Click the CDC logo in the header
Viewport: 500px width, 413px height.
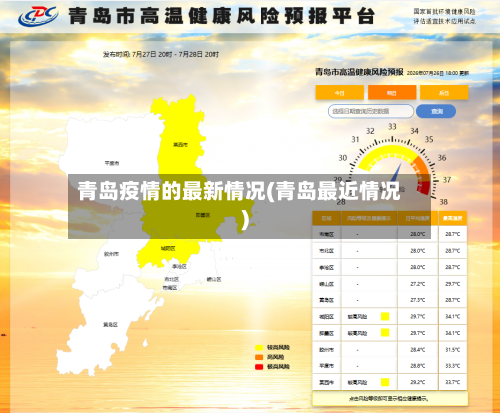pos(38,16)
